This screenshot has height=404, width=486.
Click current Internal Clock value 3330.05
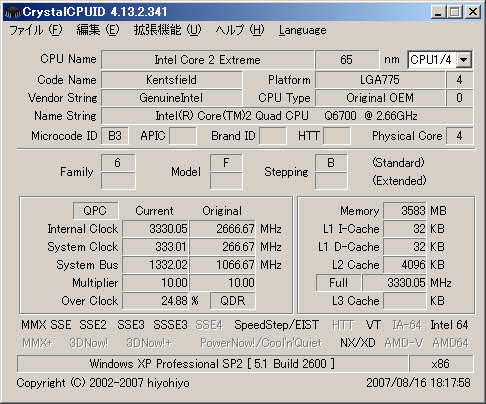pos(155,229)
